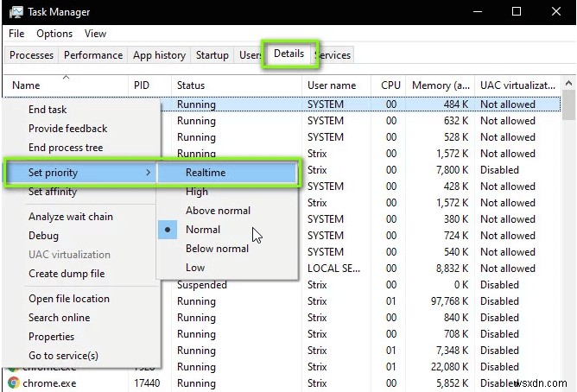Sort by the PID column header
The width and height of the screenshot is (577, 392).
click(149, 85)
